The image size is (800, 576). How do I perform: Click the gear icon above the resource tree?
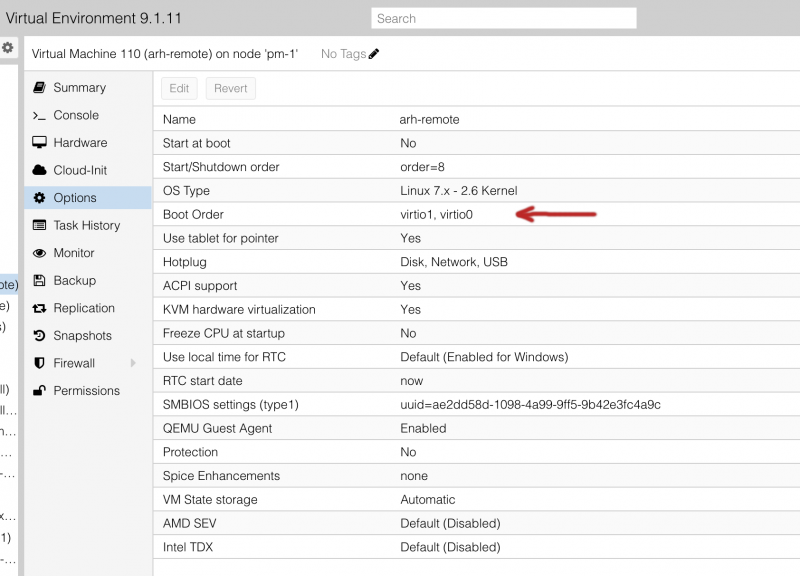pos(8,48)
